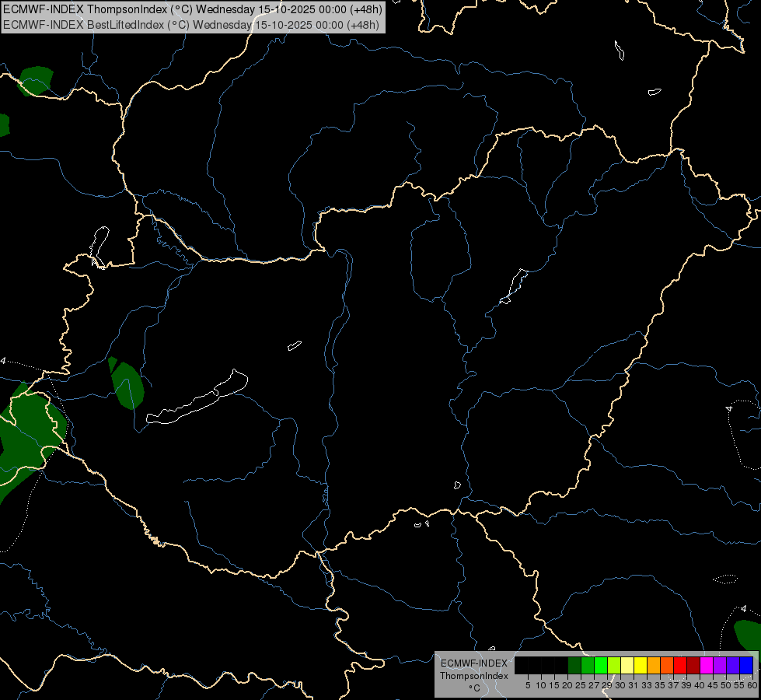Select the pale yellow 30–31 legend swatch
This screenshot has height=700, width=761.
pyautogui.click(x=627, y=665)
